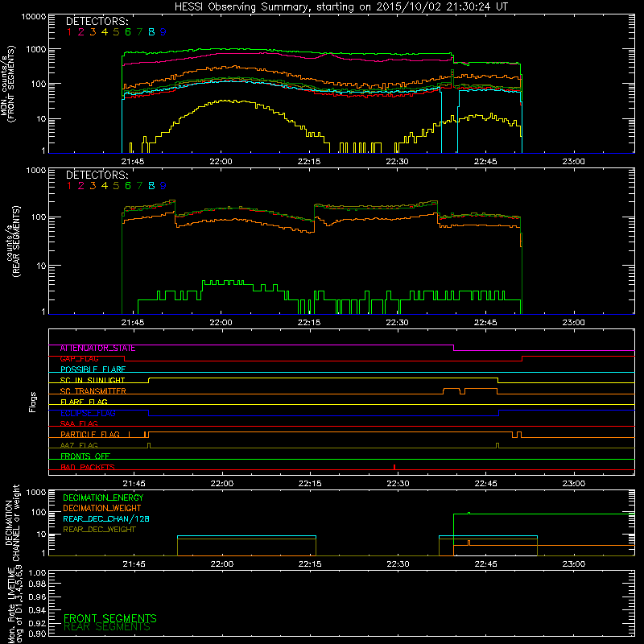Click the DECIMATION_ENERGY legend entry
The image size is (644, 644).
(x=103, y=497)
